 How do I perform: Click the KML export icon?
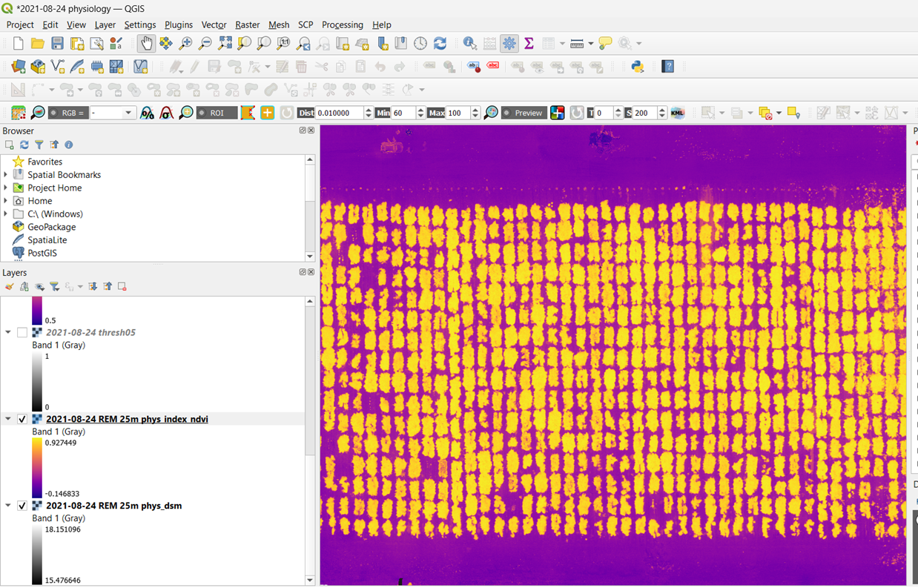(677, 113)
